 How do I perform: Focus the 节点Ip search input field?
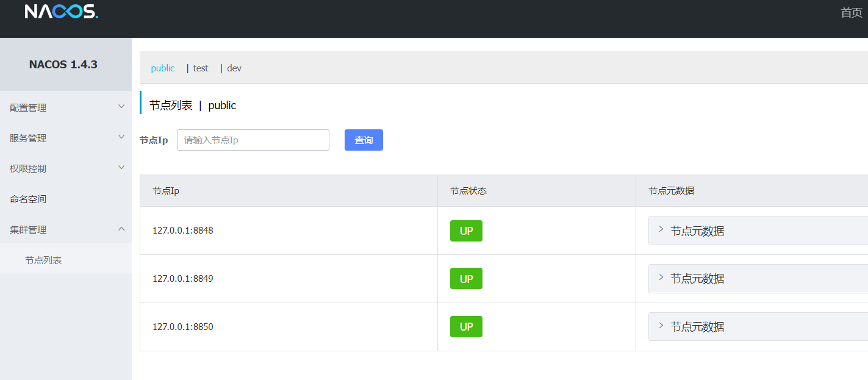coord(253,140)
